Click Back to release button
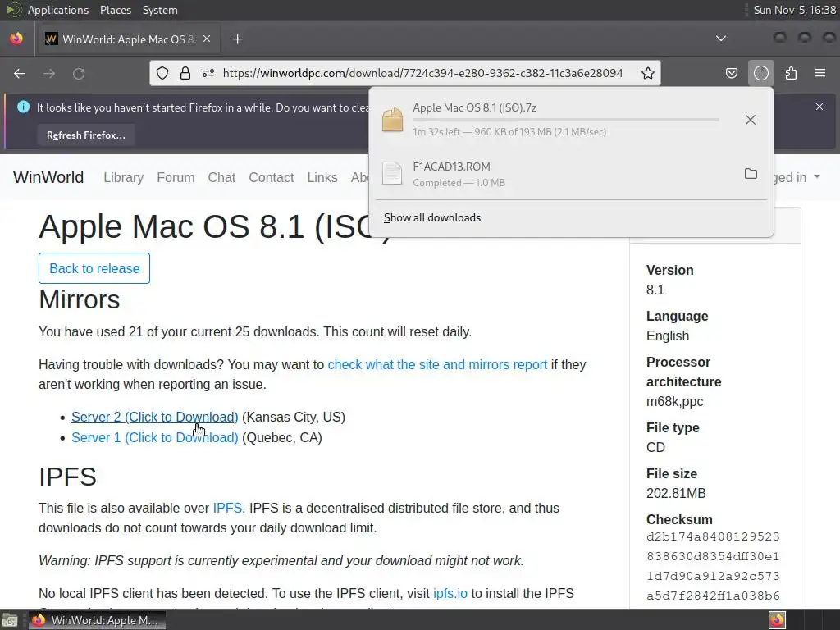840x630 pixels. pyautogui.click(x=94, y=268)
